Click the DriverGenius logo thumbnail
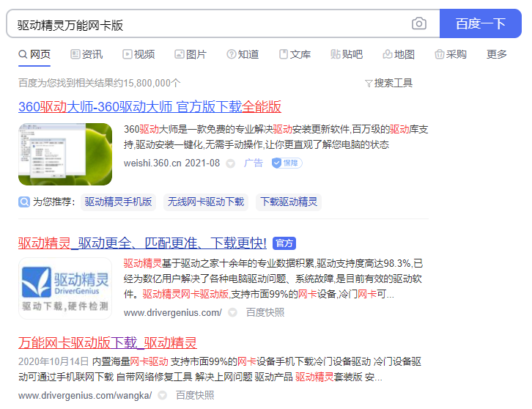The width and height of the screenshot is (532, 409). pyautogui.click(x=65, y=288)
